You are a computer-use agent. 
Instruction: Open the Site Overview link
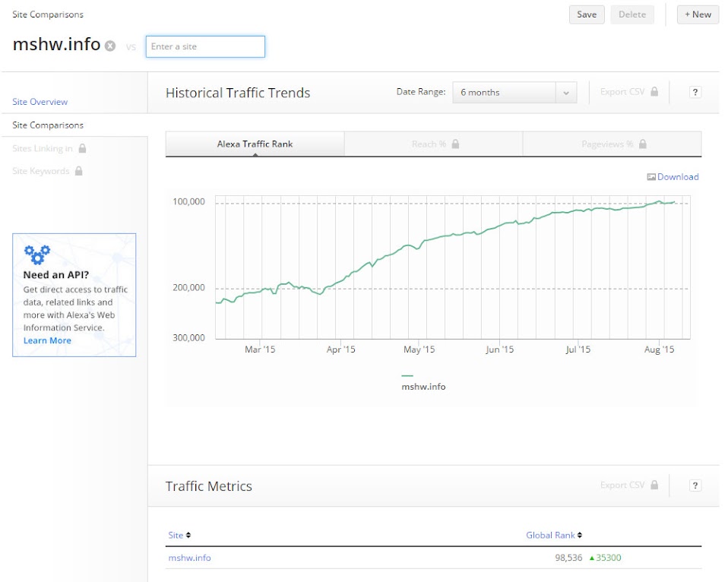[x=40, y=102]
